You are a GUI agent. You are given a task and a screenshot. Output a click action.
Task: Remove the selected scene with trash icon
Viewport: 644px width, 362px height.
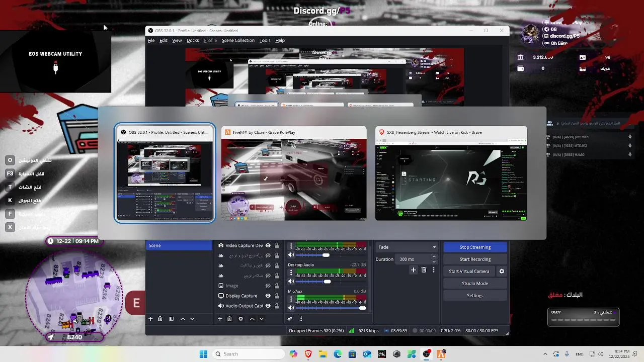pos(160,319)
